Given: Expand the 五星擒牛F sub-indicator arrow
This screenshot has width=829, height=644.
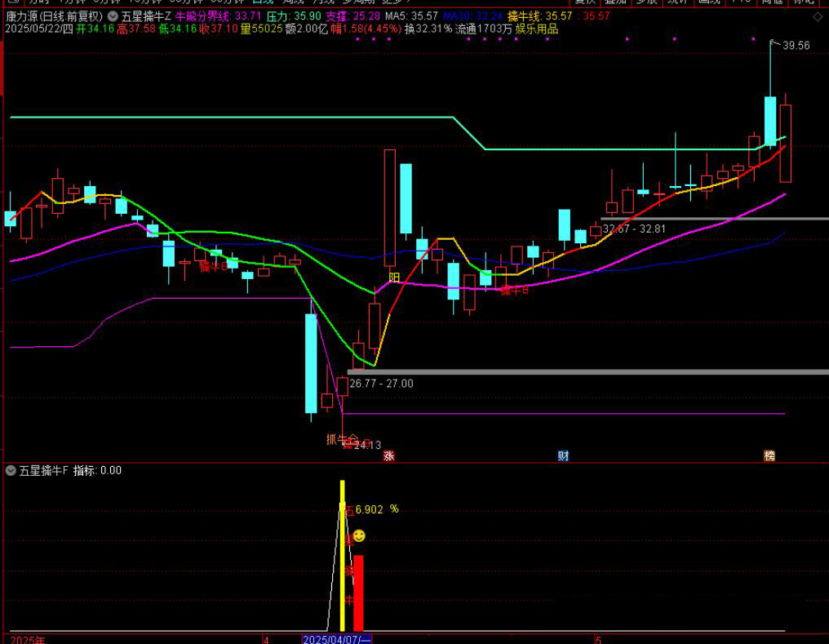Looking at the screenshot, I should (11, 470).
